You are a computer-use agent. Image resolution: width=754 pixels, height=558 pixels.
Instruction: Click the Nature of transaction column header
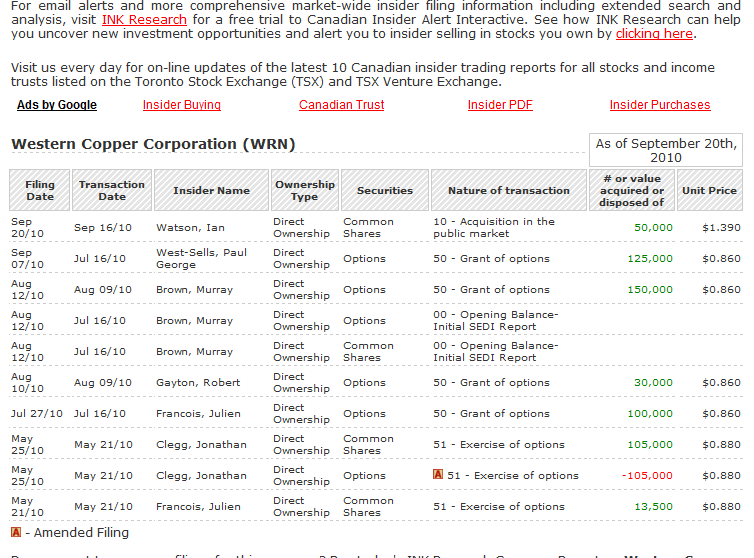tap(509, 190)
